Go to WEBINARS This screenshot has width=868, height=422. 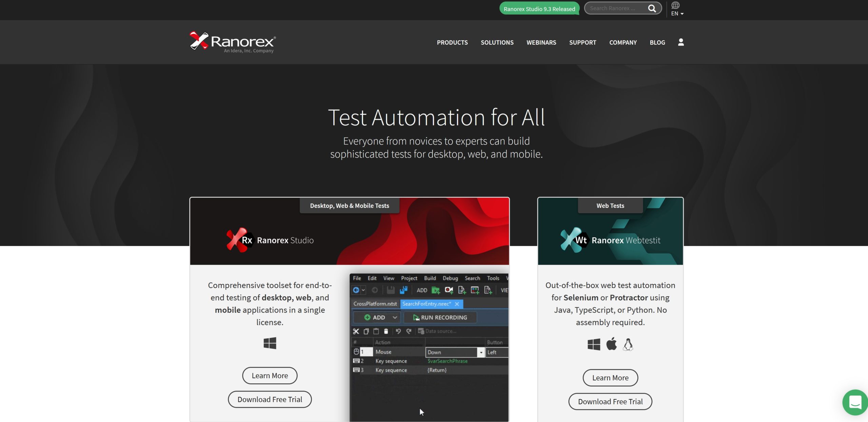click(541, 42)
